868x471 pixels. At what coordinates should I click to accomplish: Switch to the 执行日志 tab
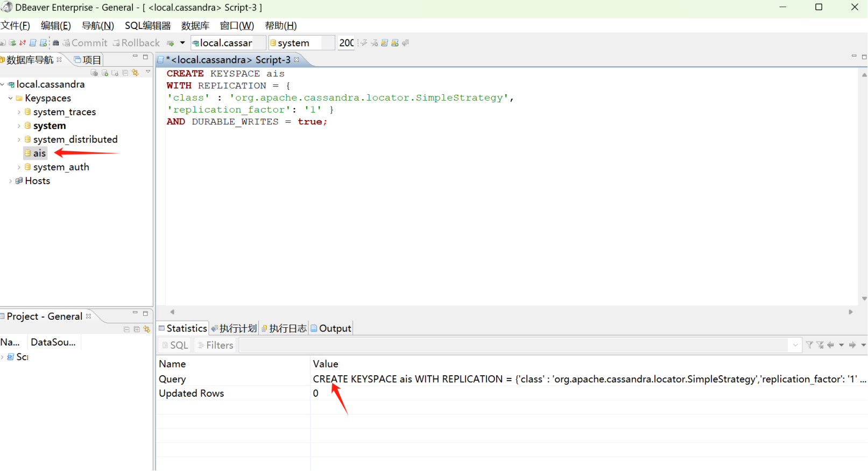point(284,328)
